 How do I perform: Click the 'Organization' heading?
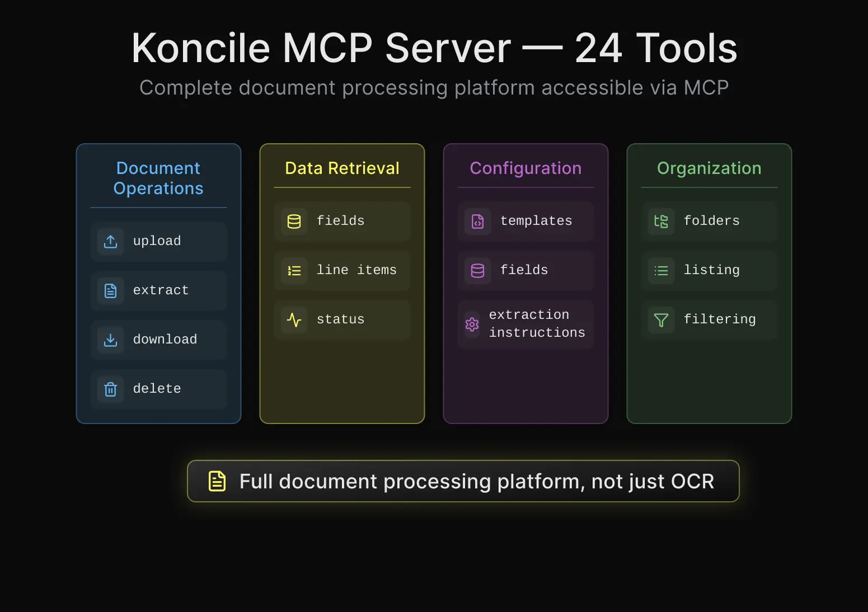710,168
